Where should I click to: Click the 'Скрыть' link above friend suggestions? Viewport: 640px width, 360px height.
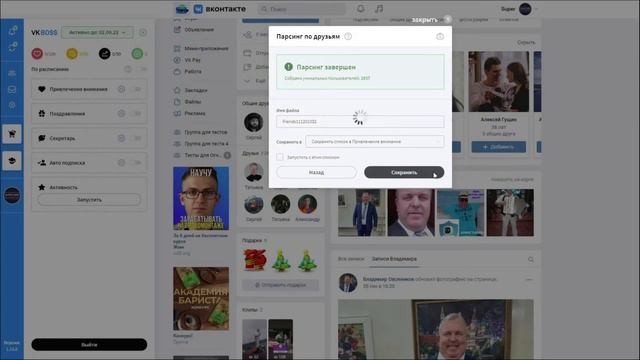tap(526, 42)
